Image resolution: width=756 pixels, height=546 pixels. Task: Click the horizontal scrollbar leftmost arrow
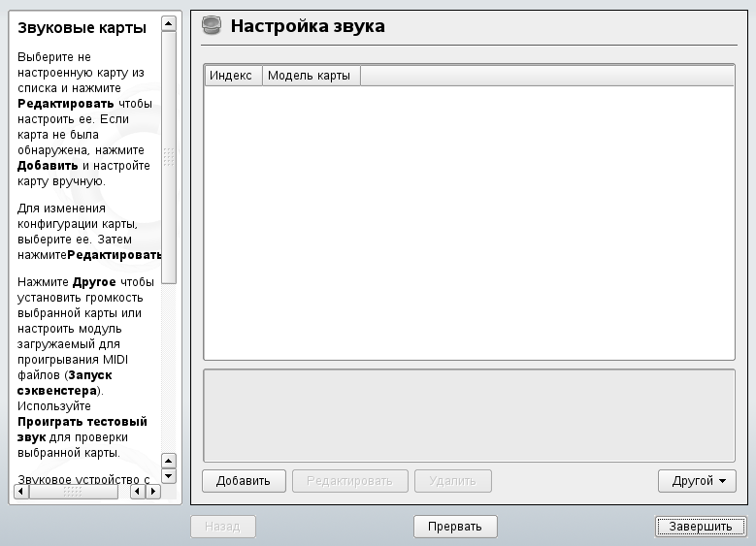tap(20, 492)
